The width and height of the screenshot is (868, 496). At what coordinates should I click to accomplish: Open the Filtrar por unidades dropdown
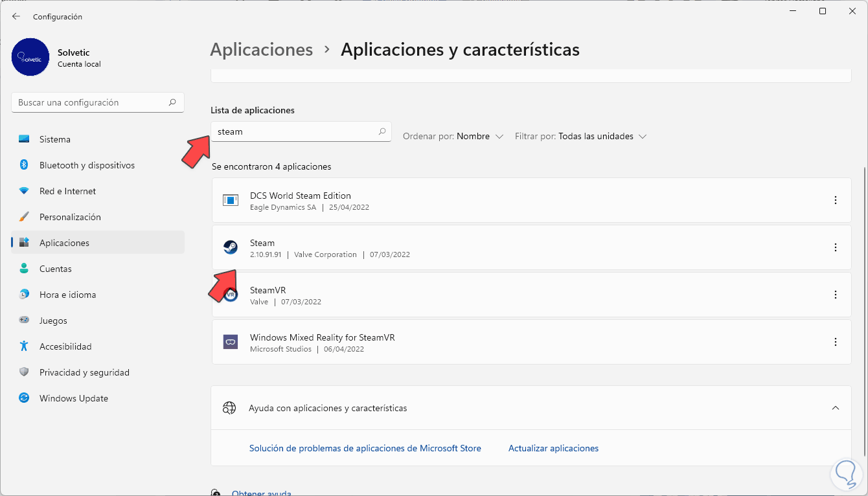pos(581,137)
